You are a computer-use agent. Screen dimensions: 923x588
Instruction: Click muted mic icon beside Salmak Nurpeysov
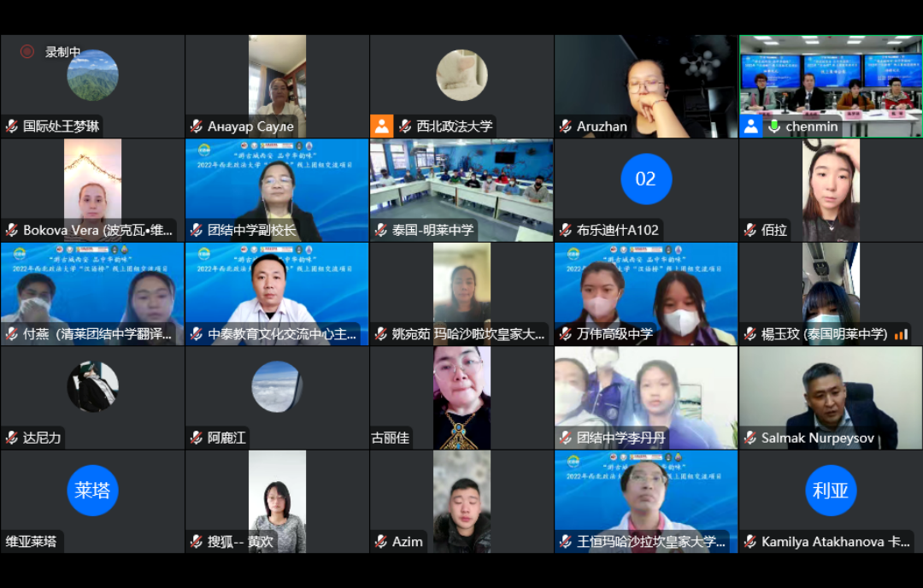pyautogui.click(x=750, y=438)
